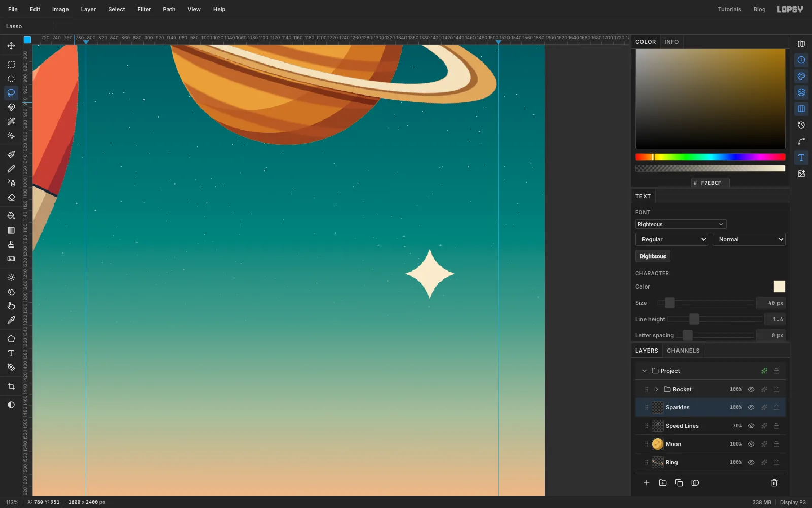812x508 pixels.
Task: Delete layer with the trash icon
Action: [774, 483]
